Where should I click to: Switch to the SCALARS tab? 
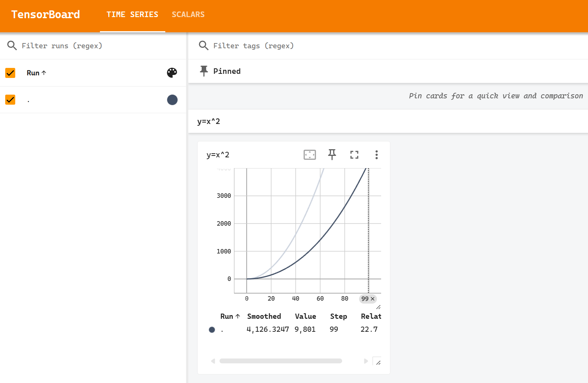click(x=188, y=14)
